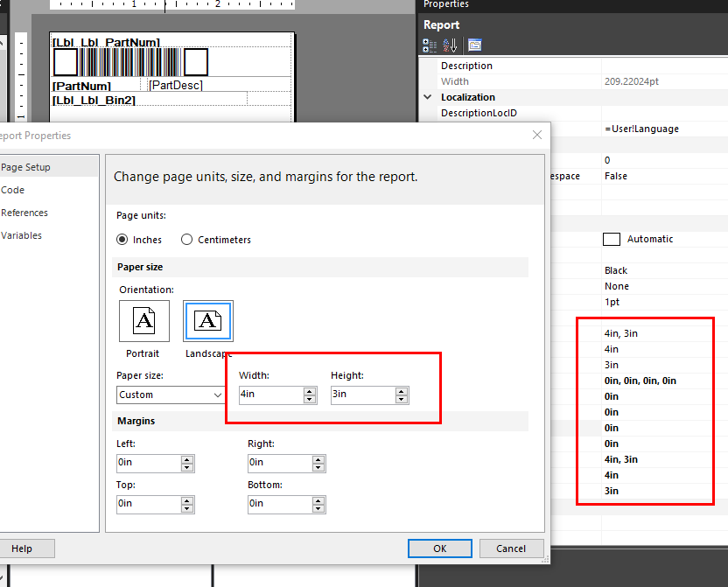This screenshot has width=728, height=587.
Task: Open Property Pages icon in Properties panel
Action: coord(474,45)
